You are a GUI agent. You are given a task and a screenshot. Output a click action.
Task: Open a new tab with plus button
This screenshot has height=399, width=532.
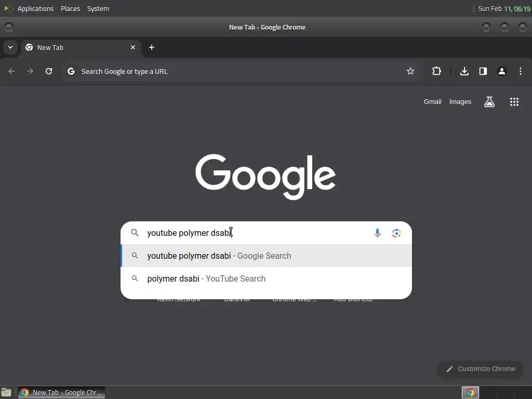(152, 47)
